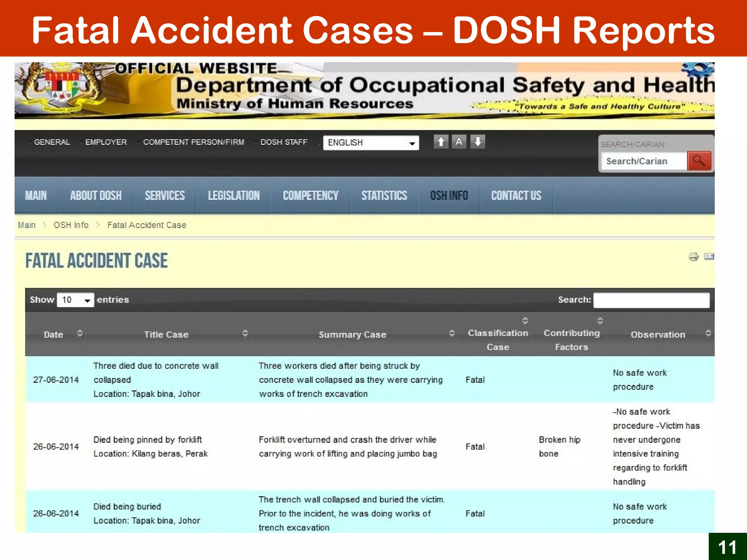The height and width of the screenshot is (560, 747).
Task: Go to OSH Info in the breadcrumb
Action: [71, 225]
